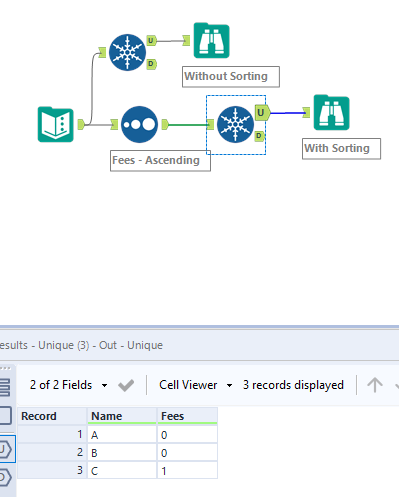The image size is (399, 497).
Task: Select the 'Fees - Ascending' annotation
Action: (x=160, y=161)
